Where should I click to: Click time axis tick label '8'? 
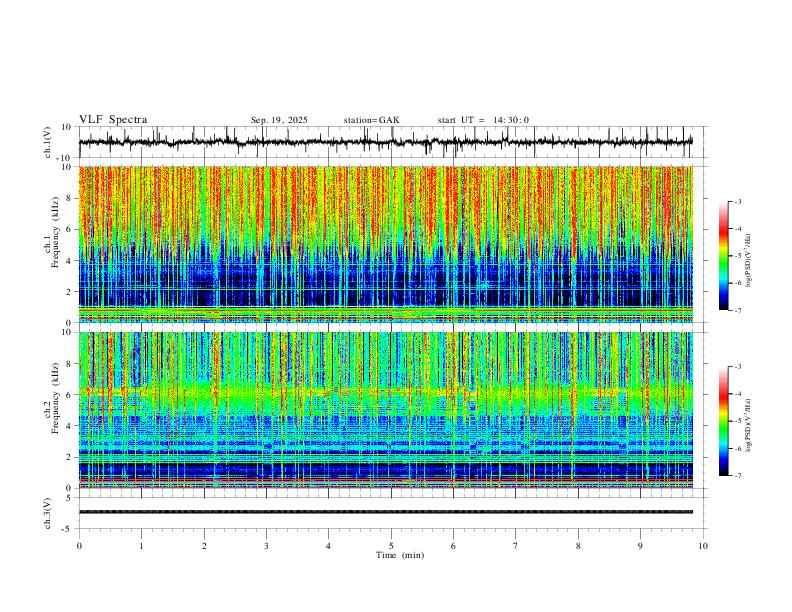[578, 546]
